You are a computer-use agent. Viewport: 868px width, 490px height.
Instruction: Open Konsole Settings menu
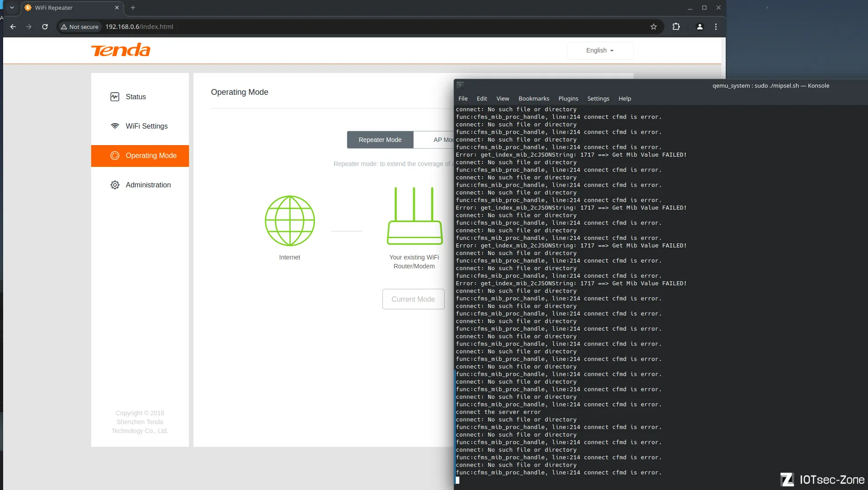coord(598,98)
